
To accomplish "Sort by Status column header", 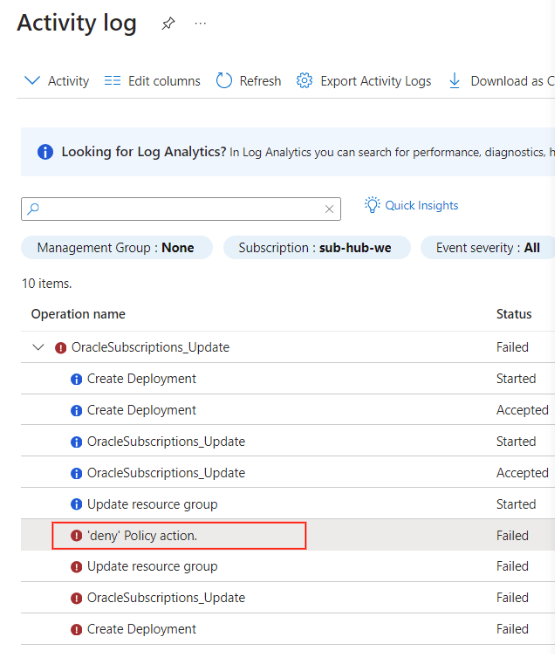I will [x=514, y=314].
